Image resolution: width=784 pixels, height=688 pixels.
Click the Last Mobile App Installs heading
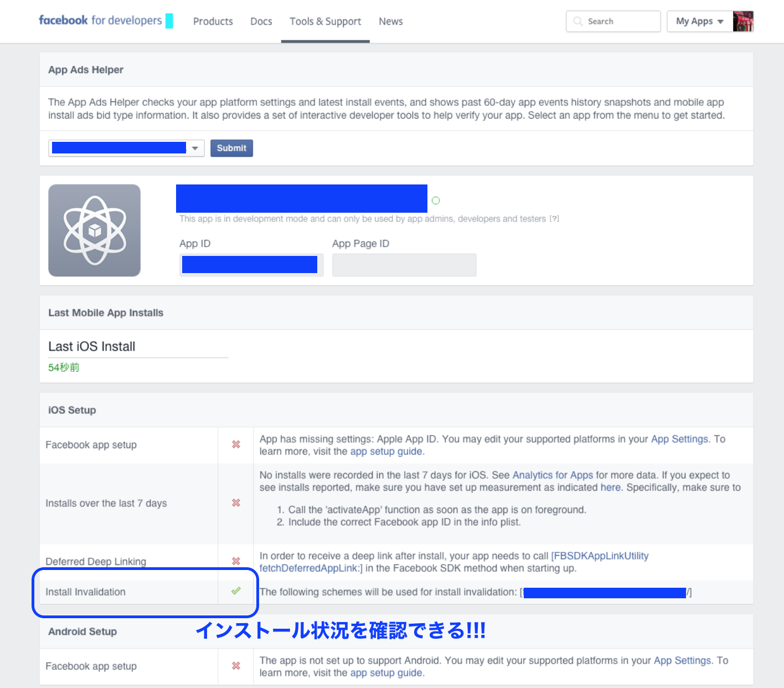click(x=106, y=312)
